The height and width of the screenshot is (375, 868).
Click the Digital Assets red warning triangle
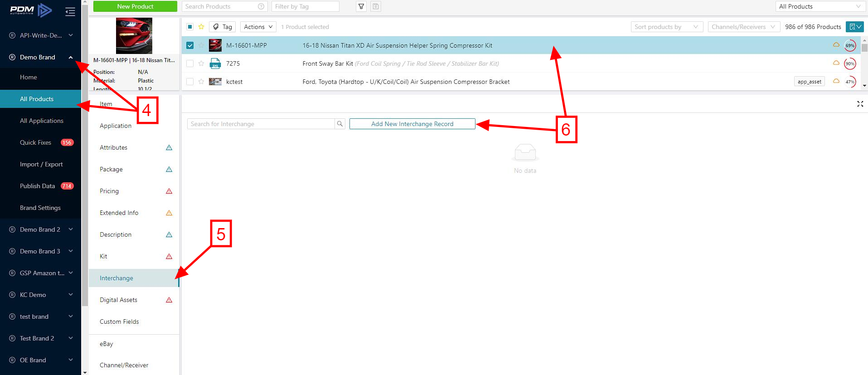coord(169,300)
